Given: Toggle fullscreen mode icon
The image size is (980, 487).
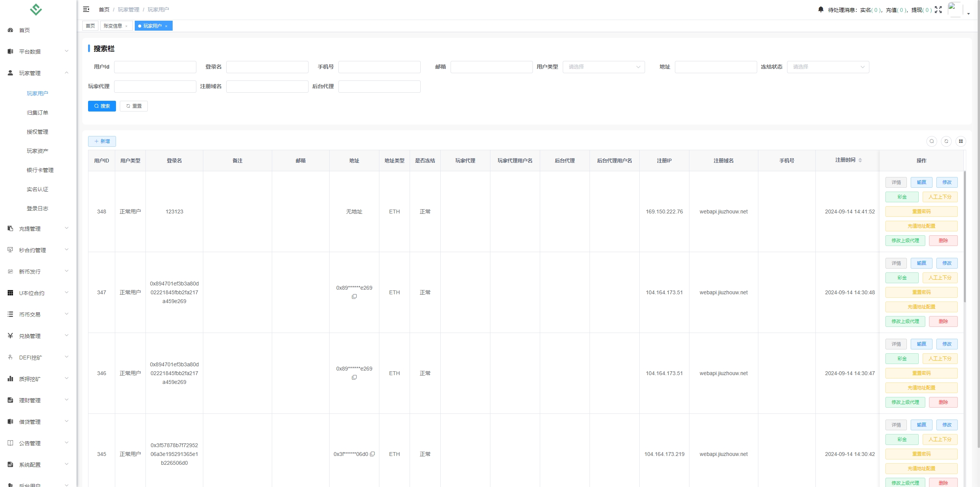Looking at the screenshot, I should click(x=938, y=10).
